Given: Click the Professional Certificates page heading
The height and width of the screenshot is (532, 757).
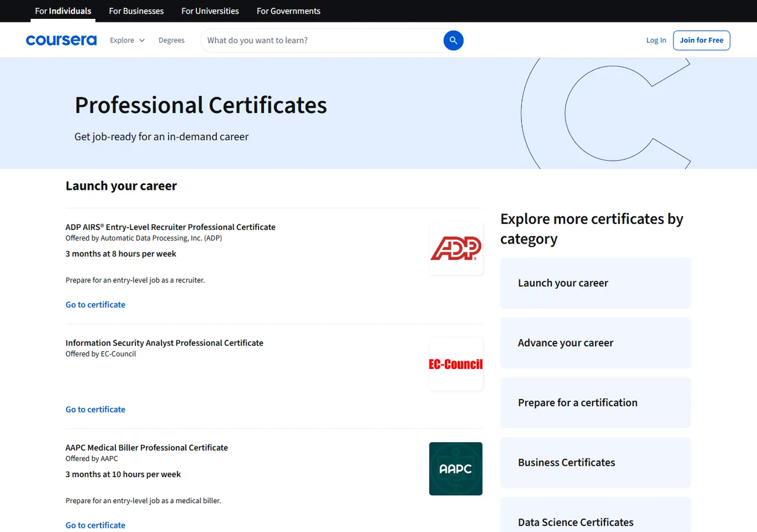Looking at the screenshot, I should pos(200,105).
